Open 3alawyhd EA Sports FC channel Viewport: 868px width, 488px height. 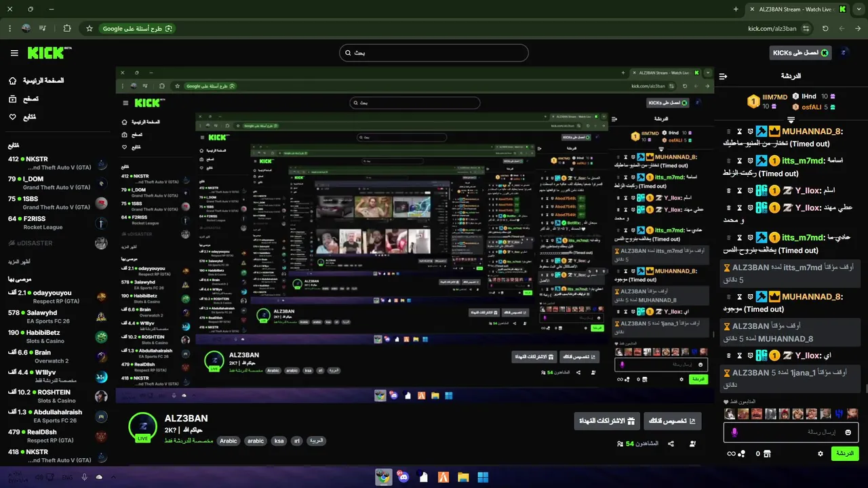pyautogui.click(x=58, y=317)
